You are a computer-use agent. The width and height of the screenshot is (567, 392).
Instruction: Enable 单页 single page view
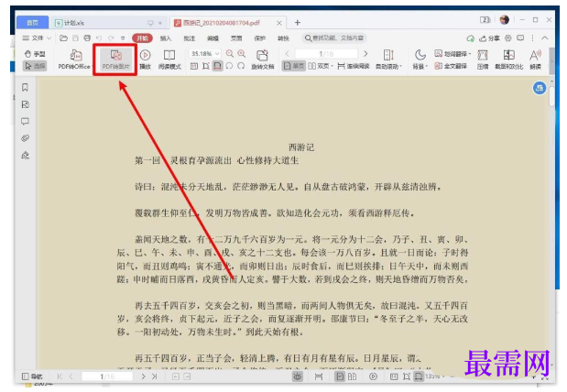294,66
